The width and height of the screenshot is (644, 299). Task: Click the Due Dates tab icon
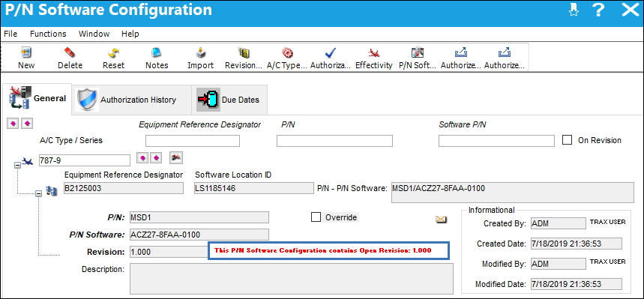pyautogui.click(x=208, y=100)
